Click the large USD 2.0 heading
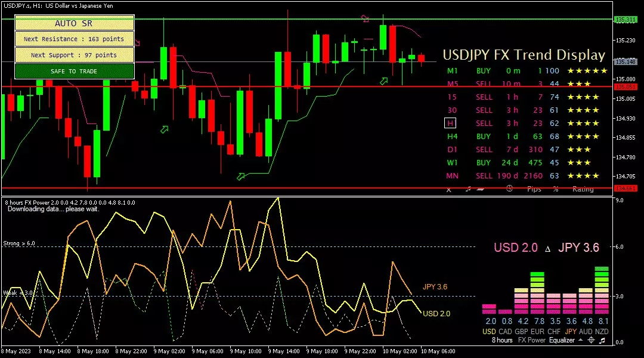The width and height of the screenshot is (644, 358). point(515,248)
